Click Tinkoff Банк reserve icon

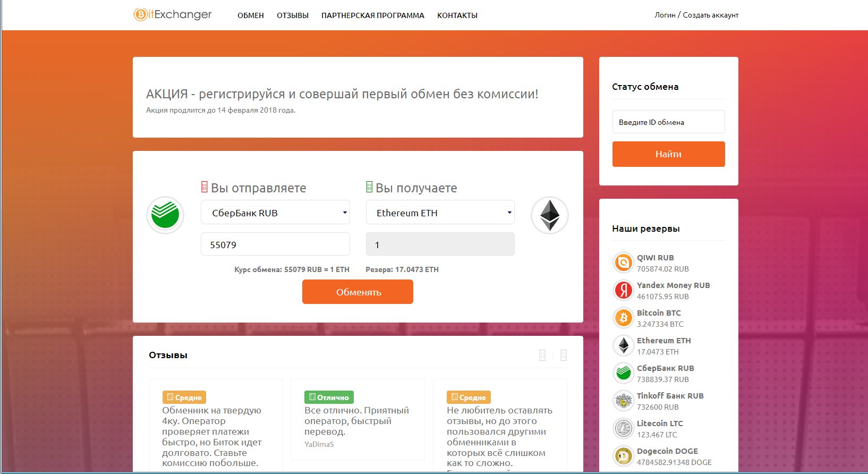[x=623, y=401]
